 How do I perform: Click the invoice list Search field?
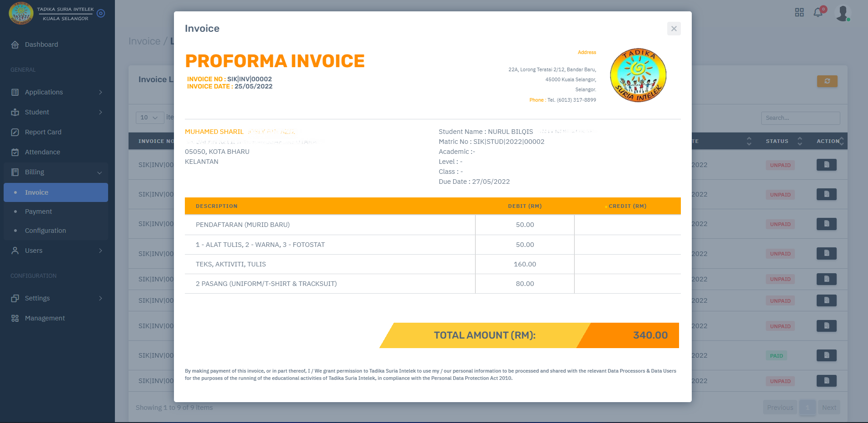point(800,118)
